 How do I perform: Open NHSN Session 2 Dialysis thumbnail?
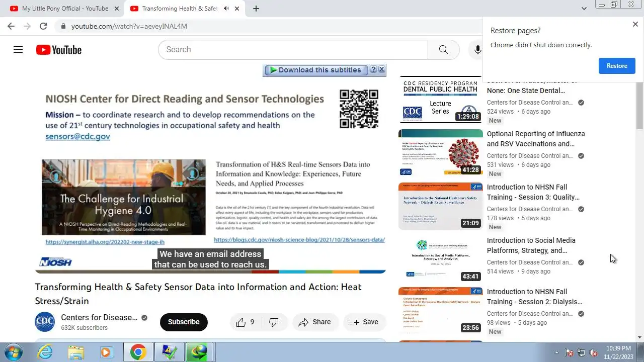pyautogui.click(x=441, y=312)
